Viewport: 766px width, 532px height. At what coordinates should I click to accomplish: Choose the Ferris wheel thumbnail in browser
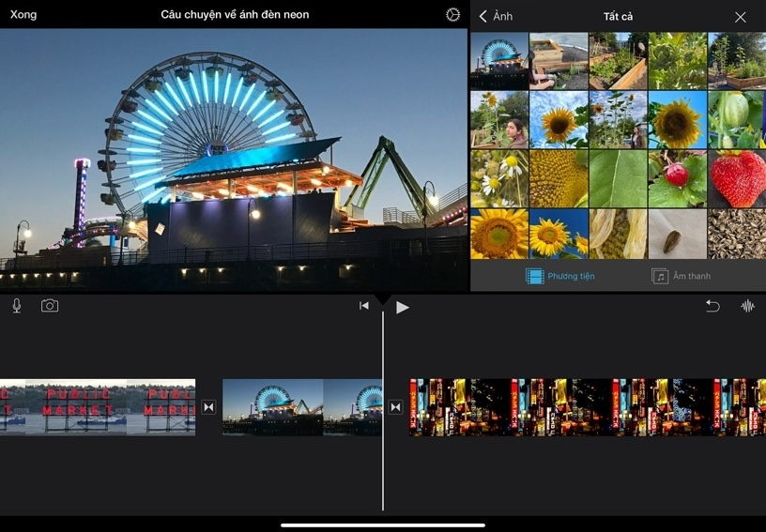point(498,61)
